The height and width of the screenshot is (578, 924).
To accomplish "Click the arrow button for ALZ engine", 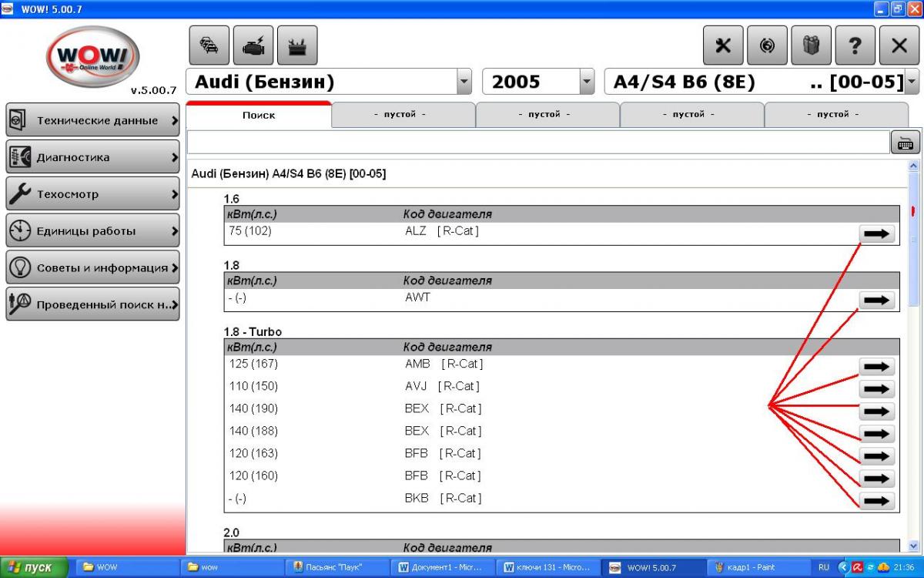I will 876,234.
